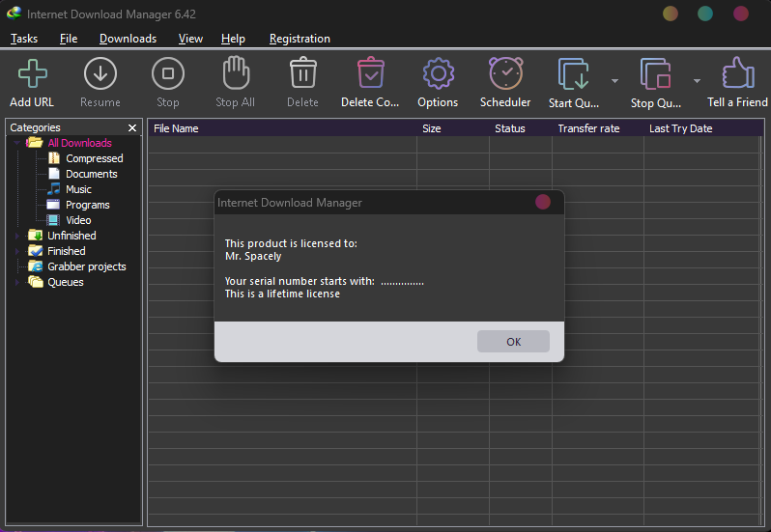Select the Programs category label
771x532 pixels.
pos(88,205)
